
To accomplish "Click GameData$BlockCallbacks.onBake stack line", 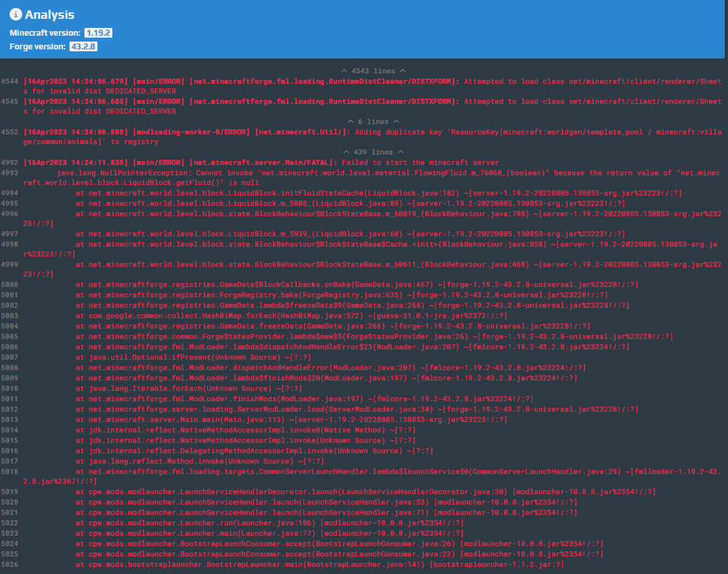I will coord(357,284).
